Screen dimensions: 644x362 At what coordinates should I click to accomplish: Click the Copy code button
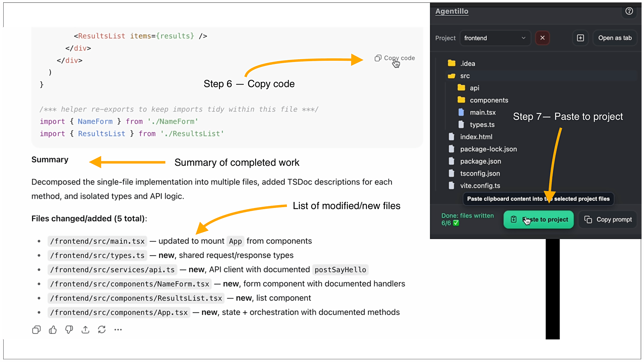click(x=394, y=58)
